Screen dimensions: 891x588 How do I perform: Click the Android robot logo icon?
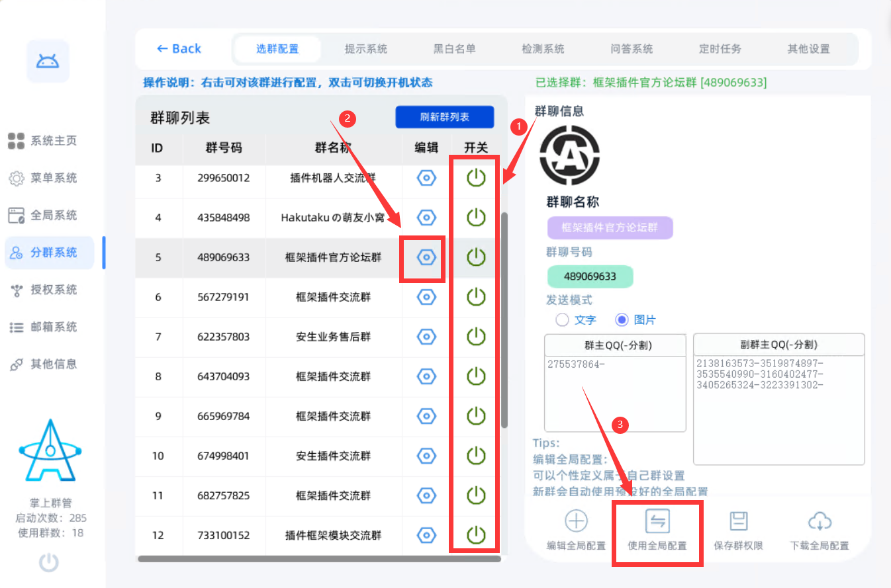[48, 62]
